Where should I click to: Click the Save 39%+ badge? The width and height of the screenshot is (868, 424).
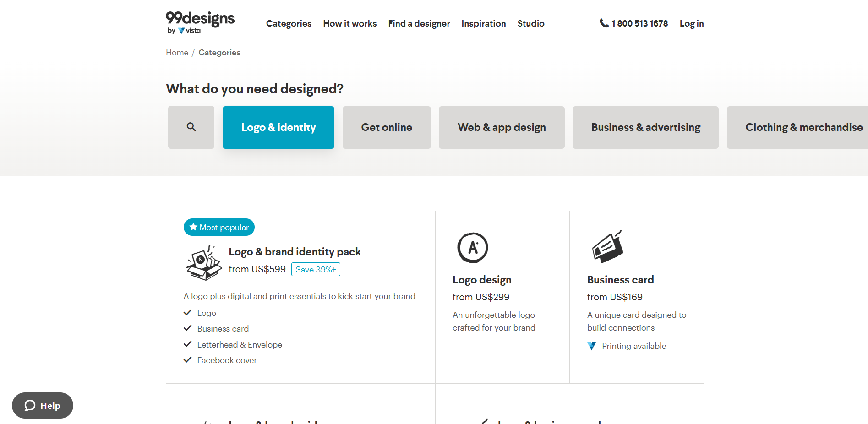316,269
